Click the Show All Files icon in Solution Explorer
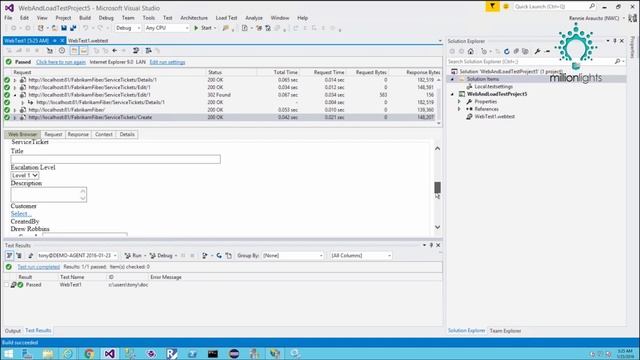The image size is (640, 360). [x=525, y=51]
